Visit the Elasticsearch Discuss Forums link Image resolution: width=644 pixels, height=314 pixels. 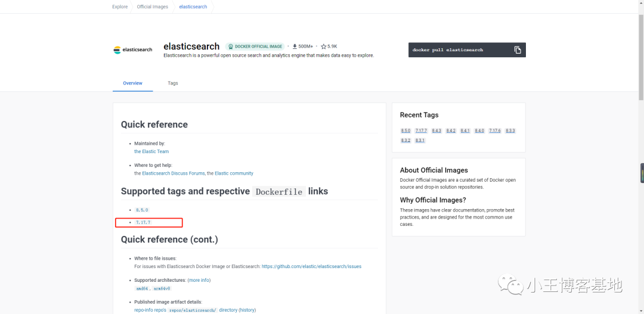point(174,173)
